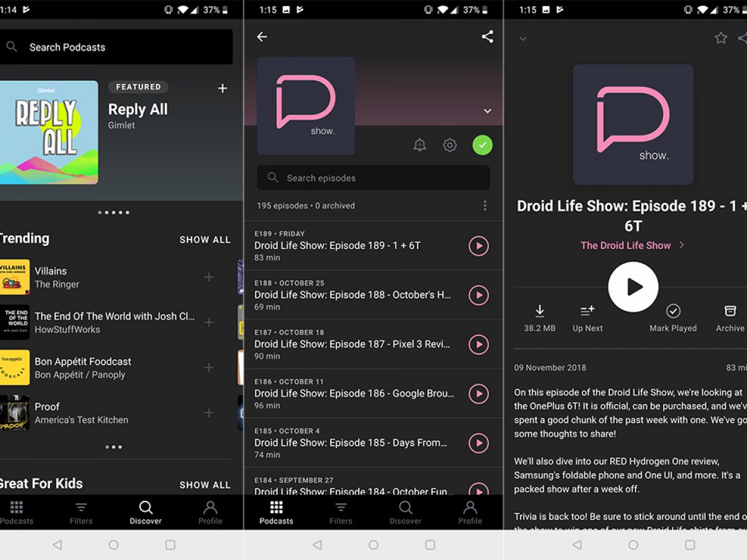Open The Droid Life Show link
The image size is (747, 560).
point(632,245)
